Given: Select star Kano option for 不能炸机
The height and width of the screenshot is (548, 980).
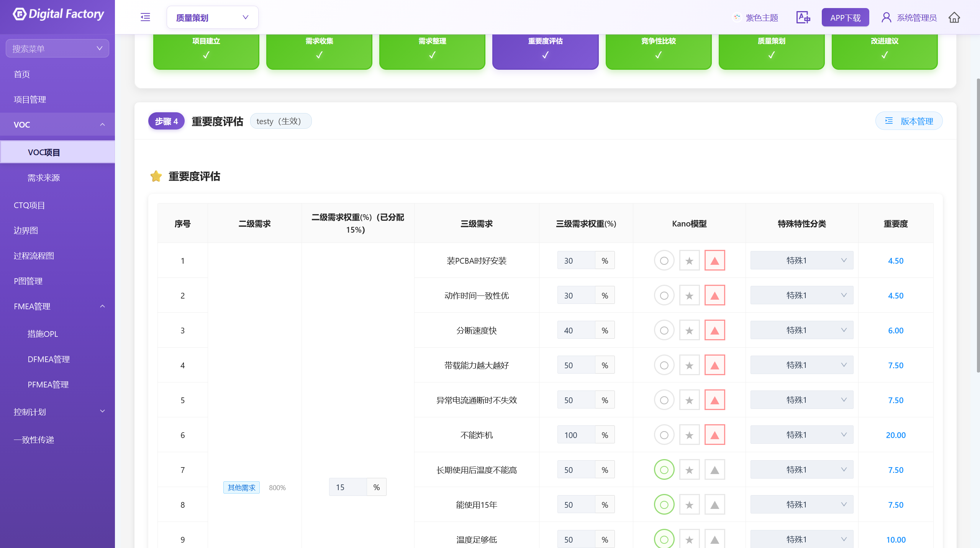Looking at the screenshot, I should click(x=689, y=435).
